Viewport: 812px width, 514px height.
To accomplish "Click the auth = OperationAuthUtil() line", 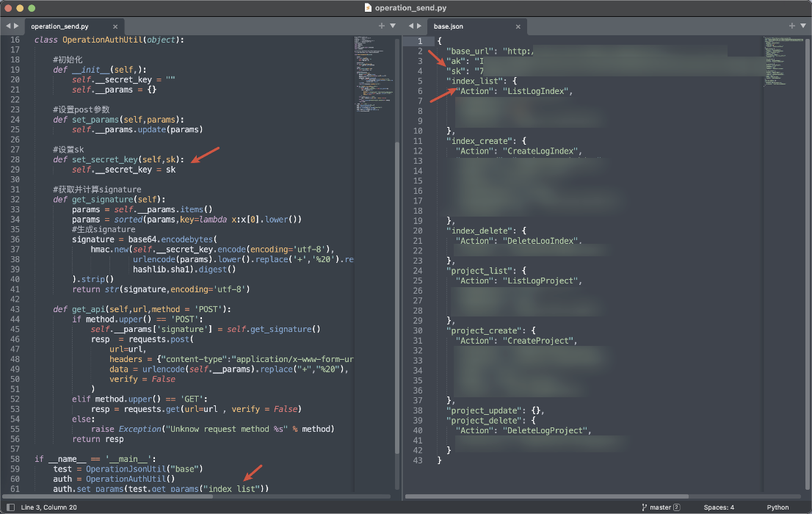I will click(x=114, y=479).
